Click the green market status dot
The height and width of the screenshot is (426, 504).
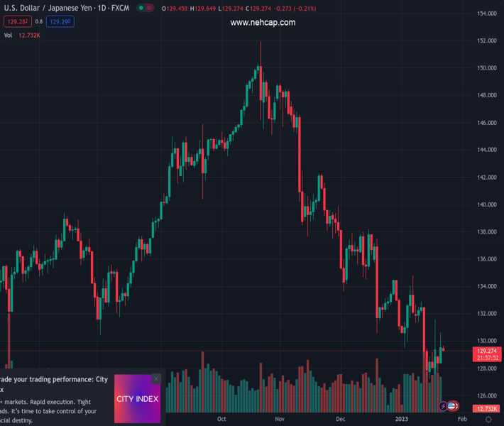[x=141, y=9]
